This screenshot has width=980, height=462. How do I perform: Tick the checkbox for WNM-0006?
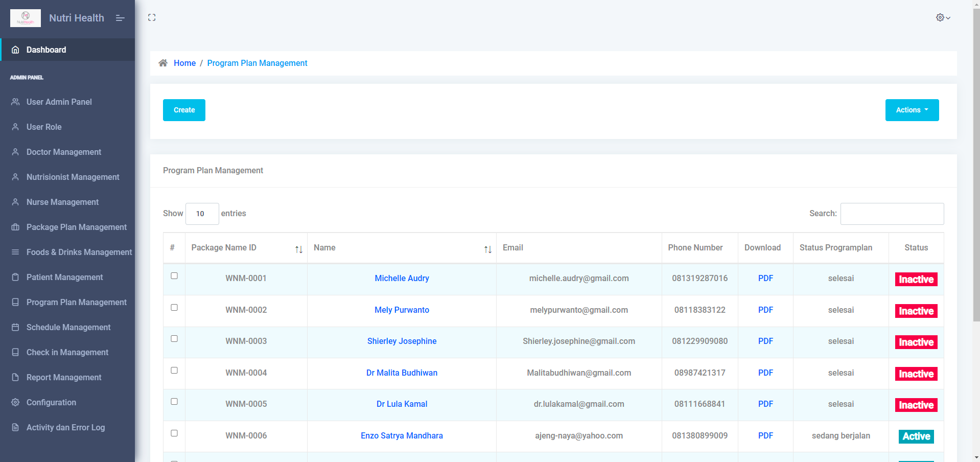click(174, 433)
